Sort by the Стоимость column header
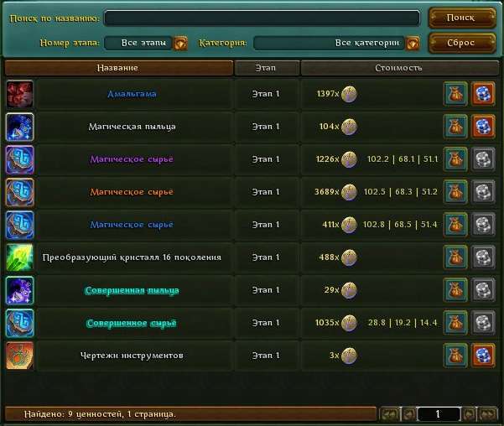This screenshot has width=504, height=426. point(399,68)
